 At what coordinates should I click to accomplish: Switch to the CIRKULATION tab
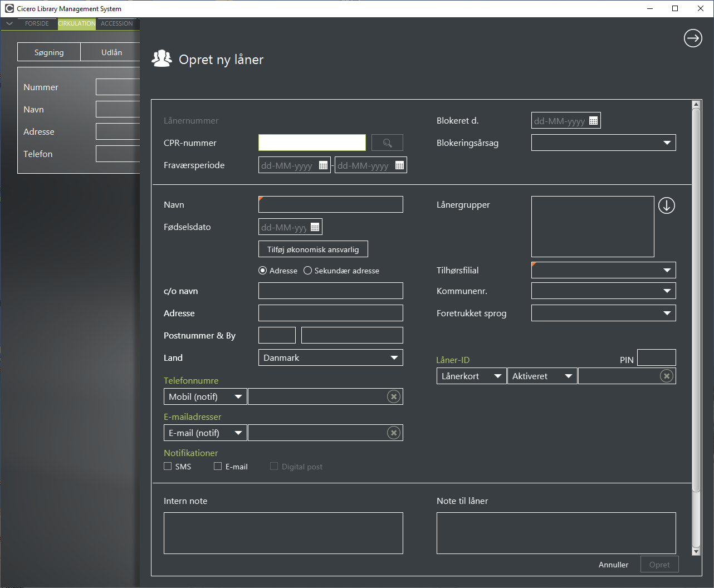pyautogui.click(x=77, y=23)
